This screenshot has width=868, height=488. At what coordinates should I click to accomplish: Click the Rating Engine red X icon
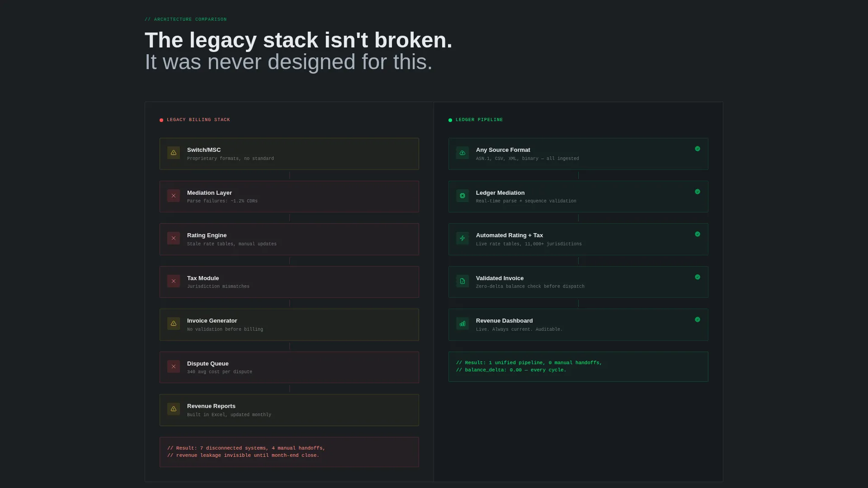[174, 238]
